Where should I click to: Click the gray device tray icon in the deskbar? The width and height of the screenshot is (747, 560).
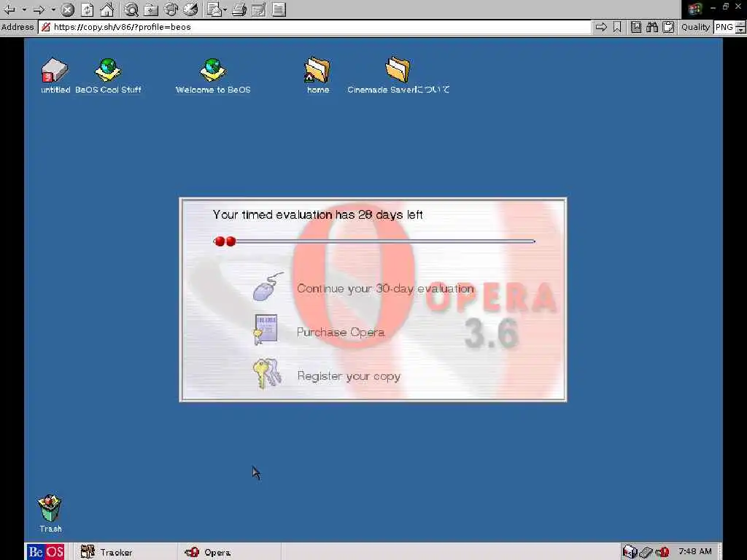tap(646, 553)
